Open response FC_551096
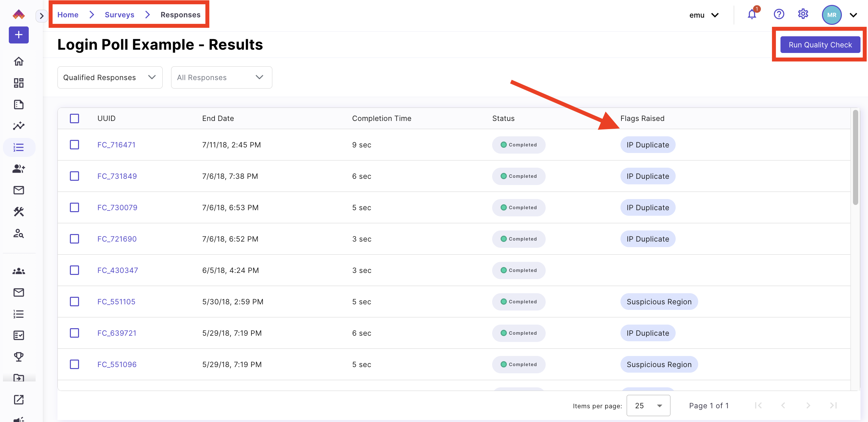Viewport: 868px width, 422px height. 117,364
